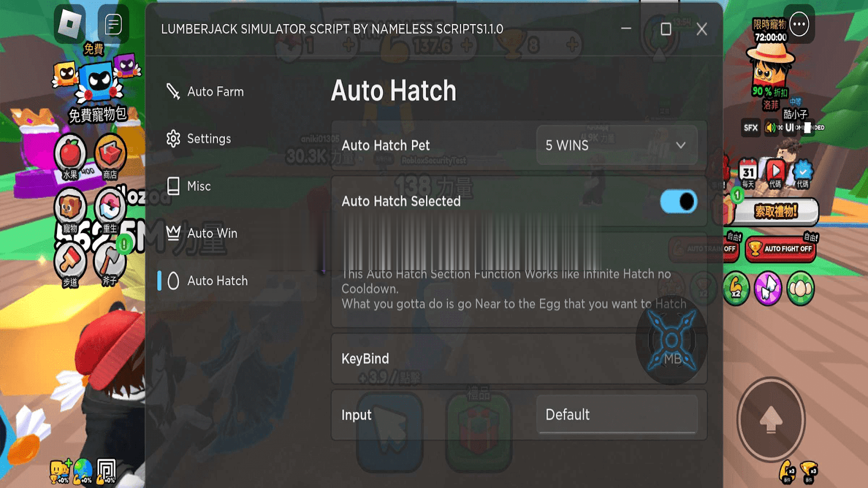This screenshot has width=868, height=488.
Task: Click the claim gift (索取禮物) button
Action: [776, 211]
